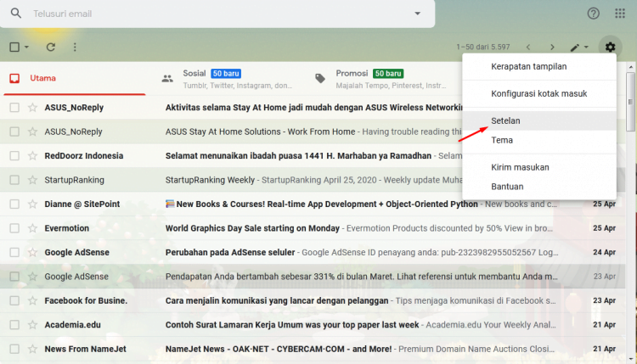Select the ASUS Aktivitas selama Stay At Home email
The image size is (637, 364).
pos(14,108)
